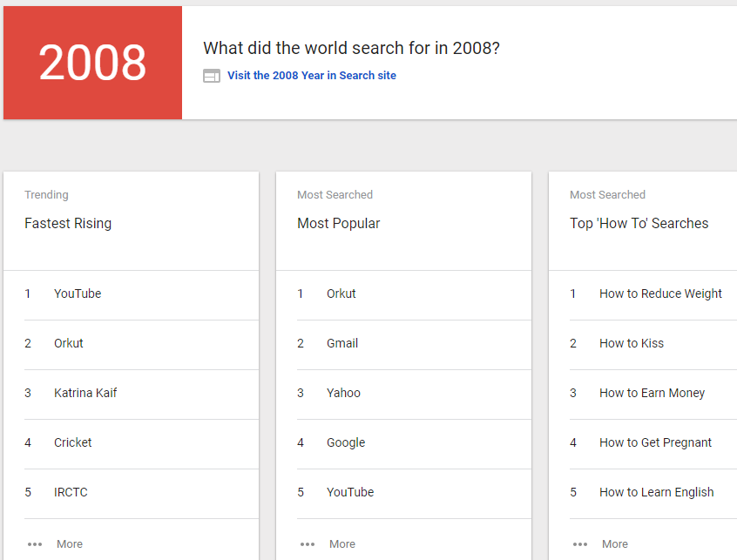
Task: Click the calendar icon beside the 2008 link
Action: pyautogui.click(x=212, y=76)
